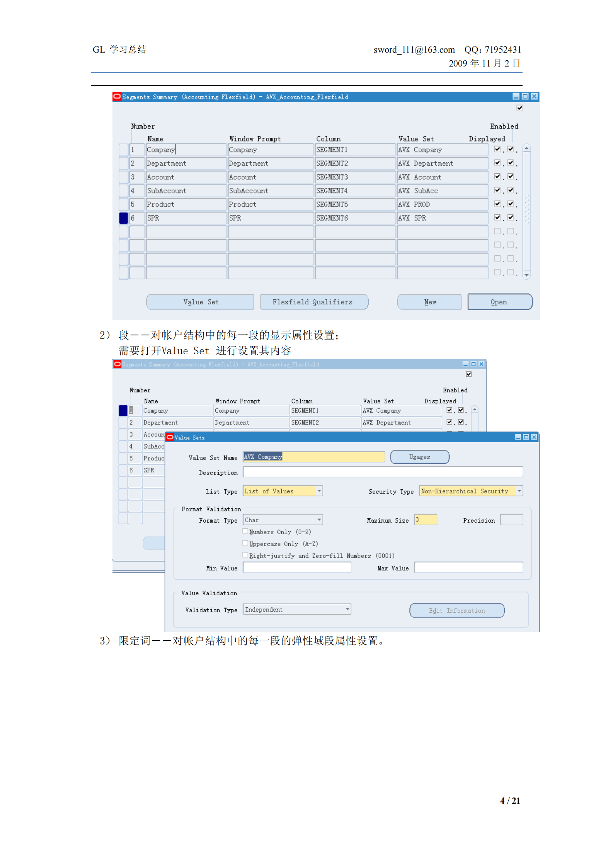Enable Right-justify and Zero-fill Numbers checkbox
This screenshot has width=613, height=868.
coord(245,555)
